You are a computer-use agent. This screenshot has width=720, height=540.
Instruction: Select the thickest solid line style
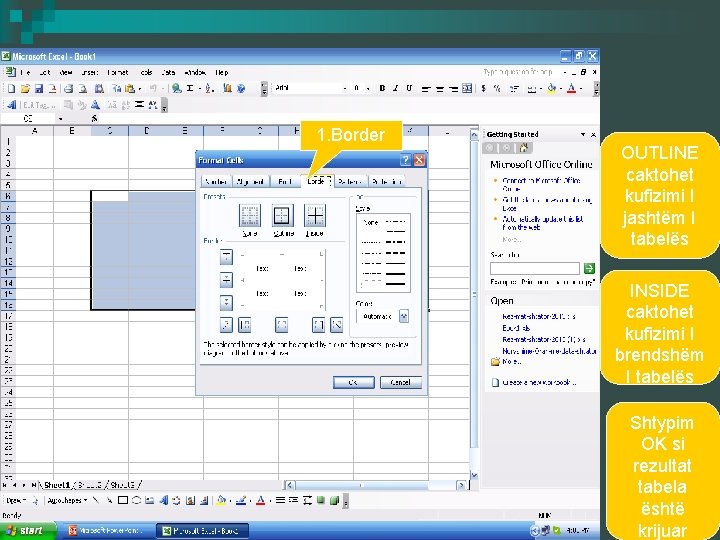tap(395, 284)
